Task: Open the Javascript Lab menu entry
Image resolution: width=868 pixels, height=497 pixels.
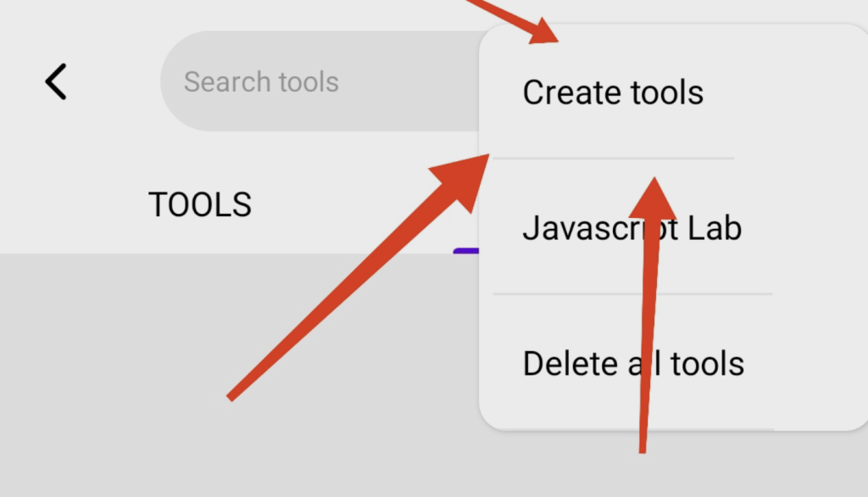Action: click(x=632, y=228)
